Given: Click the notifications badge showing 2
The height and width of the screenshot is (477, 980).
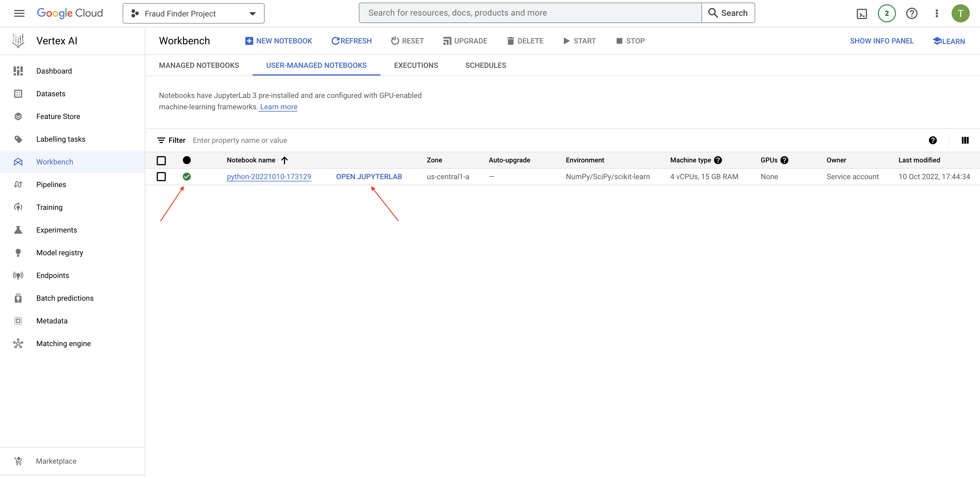Looking at the screenshot, I should pyautogui.click(x=886, y=14).
